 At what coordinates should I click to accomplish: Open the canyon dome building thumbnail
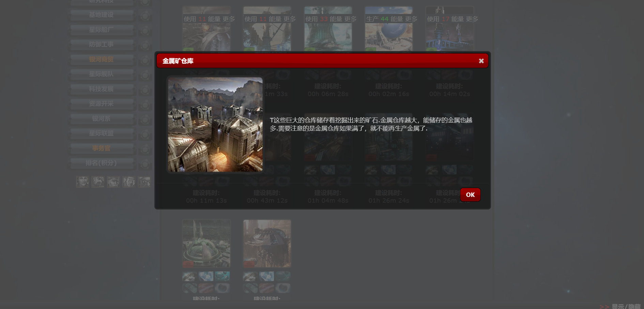point(267,243)
